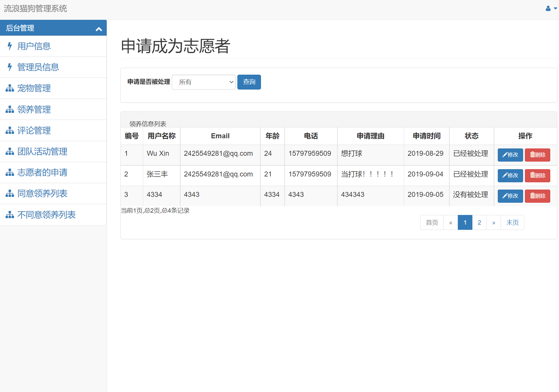Click the lightning icon beside 管理员信息
The width and height of the screenshot is (559, 392).
point(10,67)
